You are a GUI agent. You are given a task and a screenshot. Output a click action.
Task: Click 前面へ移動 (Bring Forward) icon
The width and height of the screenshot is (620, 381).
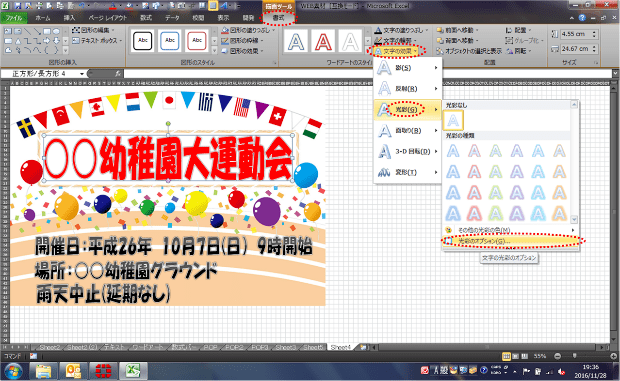pyautogui.click(x=440, y=30)
